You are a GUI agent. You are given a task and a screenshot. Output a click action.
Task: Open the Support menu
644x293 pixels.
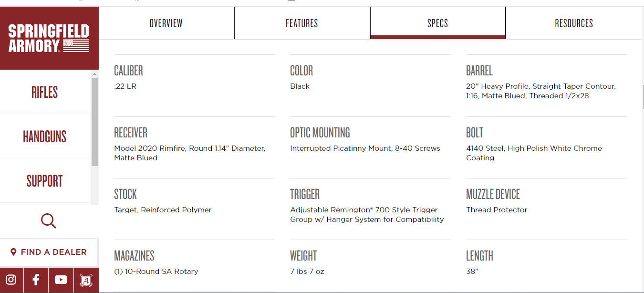tap(45, 181)
